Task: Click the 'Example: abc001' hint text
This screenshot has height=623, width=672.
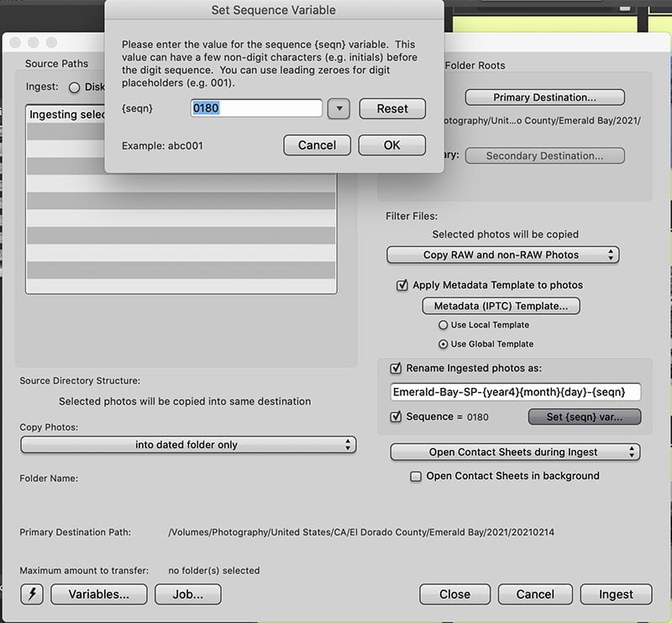Action: (162, 146)
